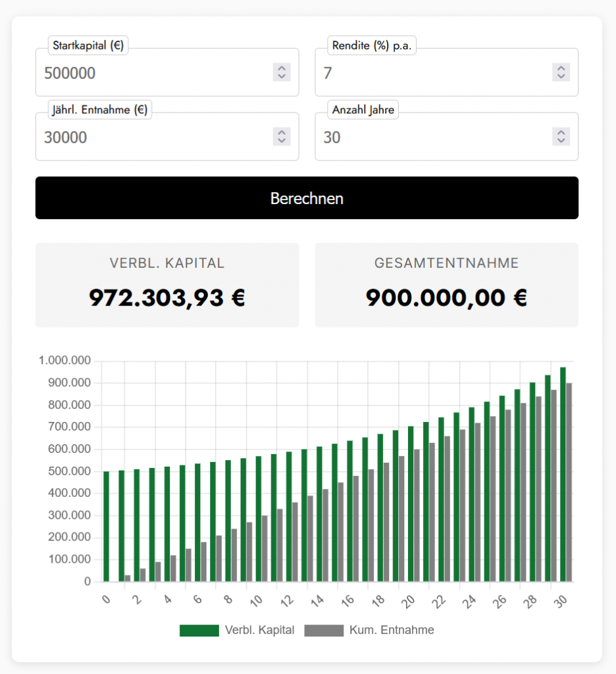The height and width of the screenshot is (674, 616).
Task: Select the 972.303,93 € remaining capital value
Action: tap(167, 298)
